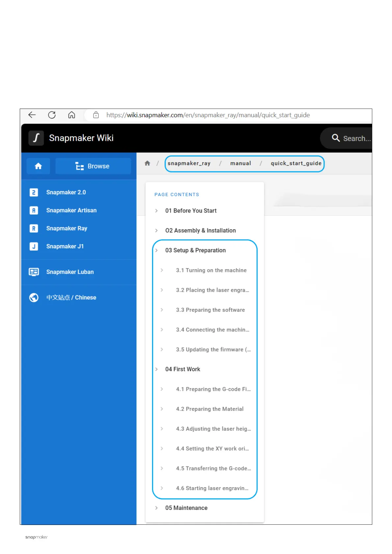This screenshot has height=554, width=392.
Task: Jump to 4.2 Preparing the Material
Action: pyautogui.click(x=210, y=409)
